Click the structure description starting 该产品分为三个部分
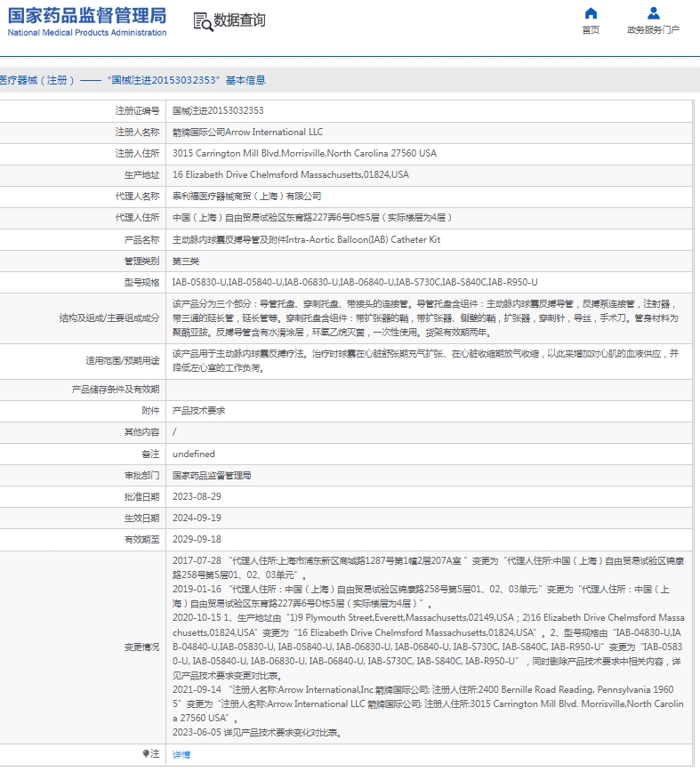Screen dimensions: 700x772 (426, 318)
